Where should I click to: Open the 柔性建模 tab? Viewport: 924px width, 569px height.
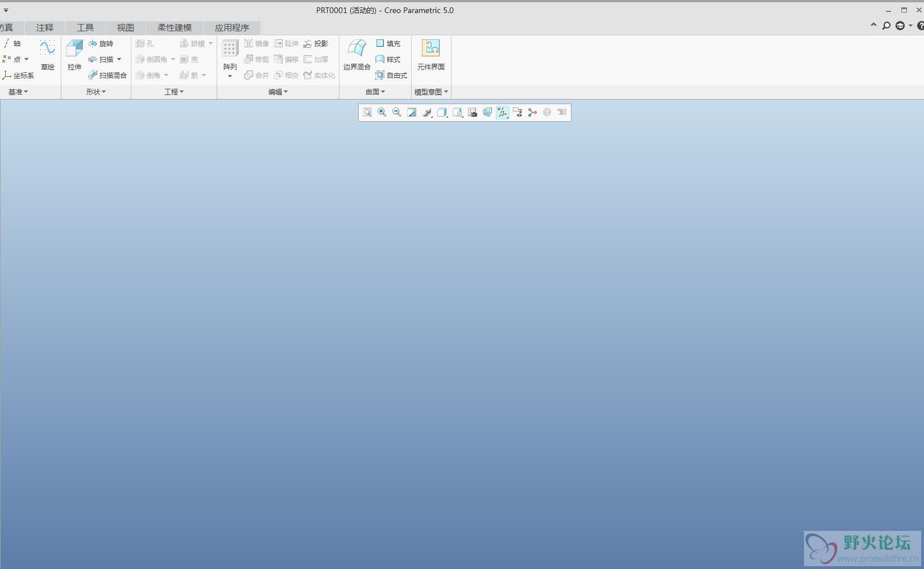[x=175, y=27]
